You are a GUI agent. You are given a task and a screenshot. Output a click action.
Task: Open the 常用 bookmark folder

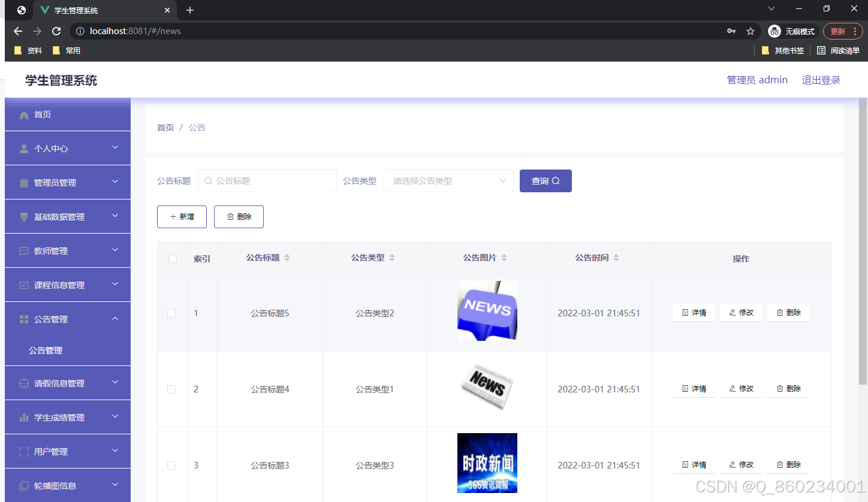pyautogui.click(x=67, y=51)
